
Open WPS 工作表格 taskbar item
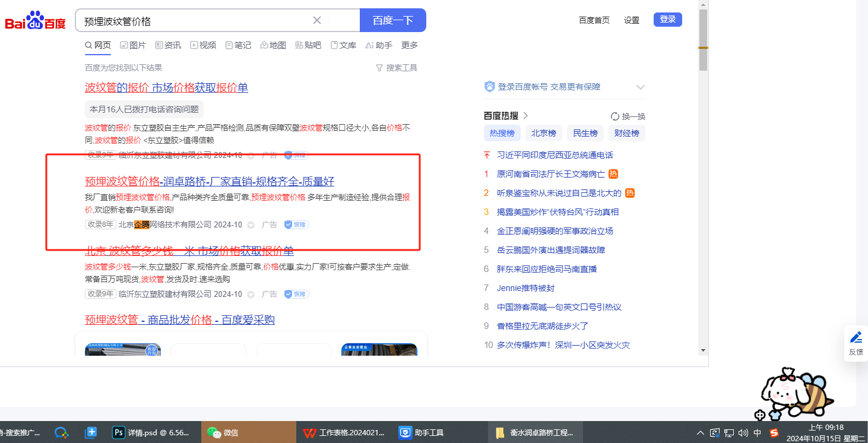pos(343,433)
